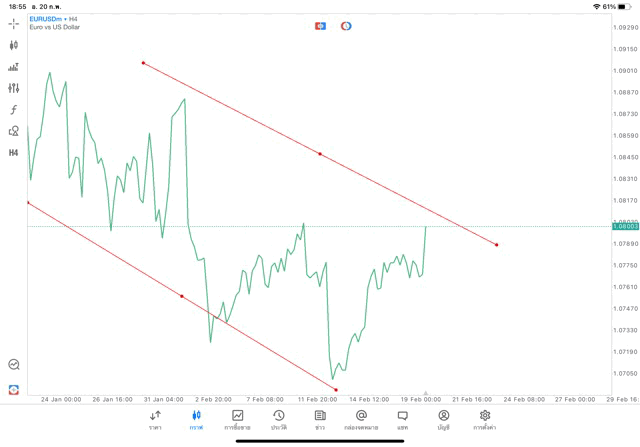Open the การซื้อขาย (Trade) tab
This screenshot has height=447, width=640.
[238, 419]
